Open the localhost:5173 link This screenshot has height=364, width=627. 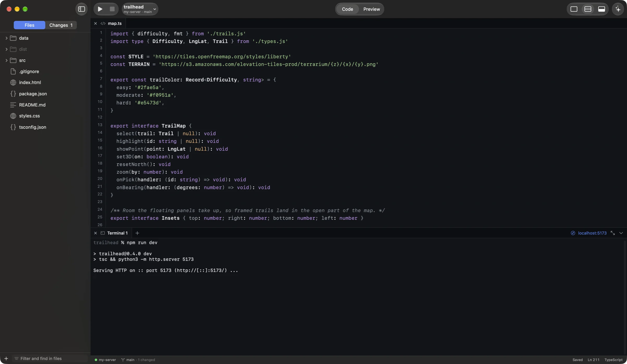click(592, 233)
